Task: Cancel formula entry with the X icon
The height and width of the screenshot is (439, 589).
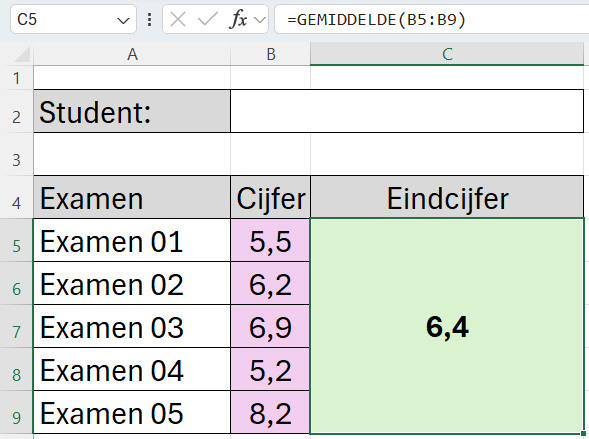Action: tap(178, 19)
